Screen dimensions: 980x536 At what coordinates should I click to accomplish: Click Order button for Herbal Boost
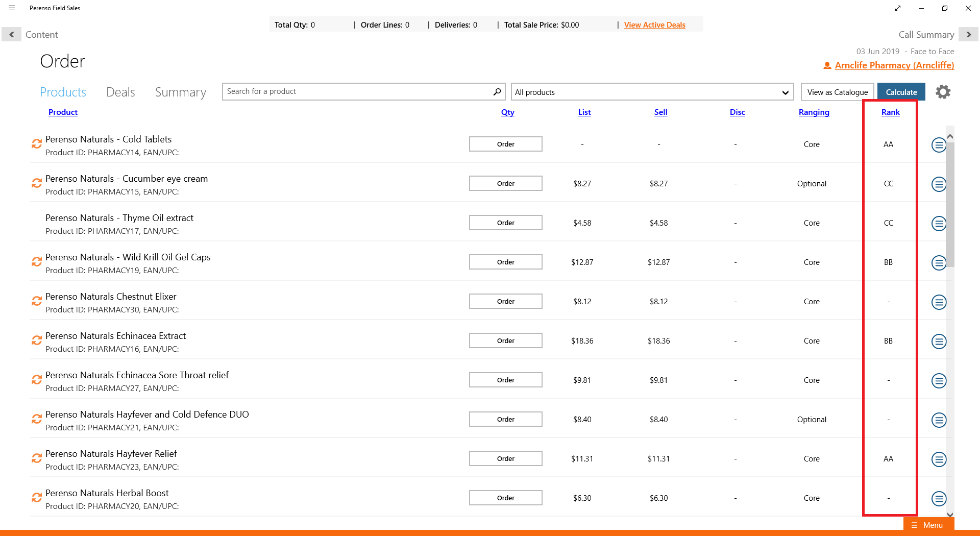pyautogui.click(x=505, y=498)
